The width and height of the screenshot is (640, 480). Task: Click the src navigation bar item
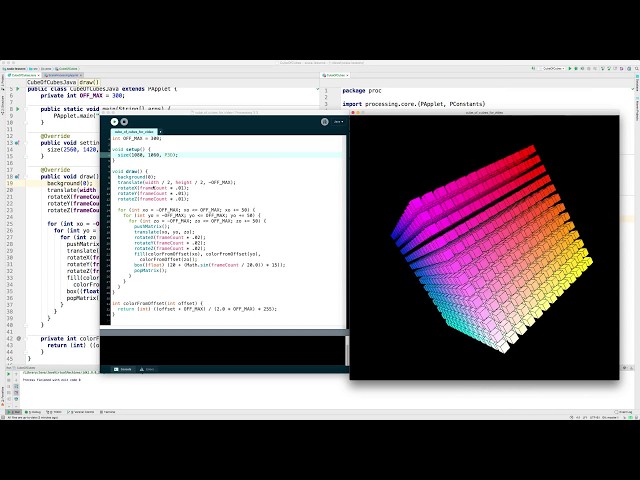(x=34, y=69)
